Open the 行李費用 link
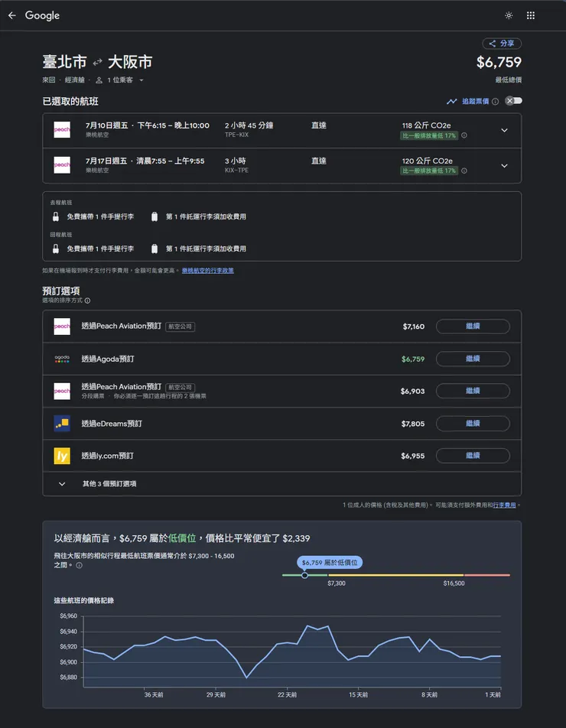Viewport: 566px width, 728px height. pos(504,505)
